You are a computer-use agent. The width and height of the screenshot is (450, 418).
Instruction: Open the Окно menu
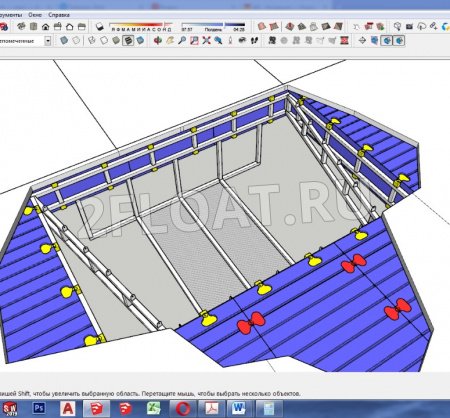tap(35, 15)
